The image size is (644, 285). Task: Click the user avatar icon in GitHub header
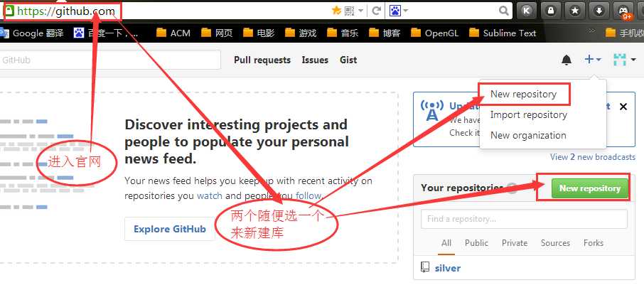[620, 60]
